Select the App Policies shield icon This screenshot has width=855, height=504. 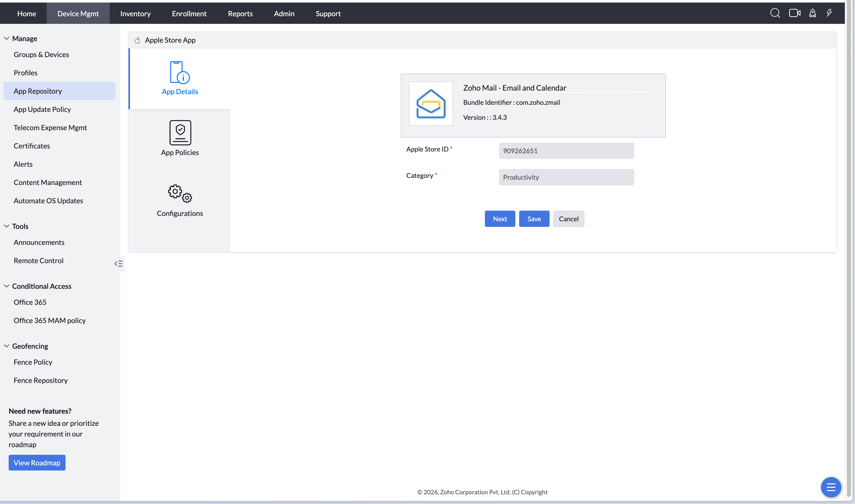[x=180, y=132]
